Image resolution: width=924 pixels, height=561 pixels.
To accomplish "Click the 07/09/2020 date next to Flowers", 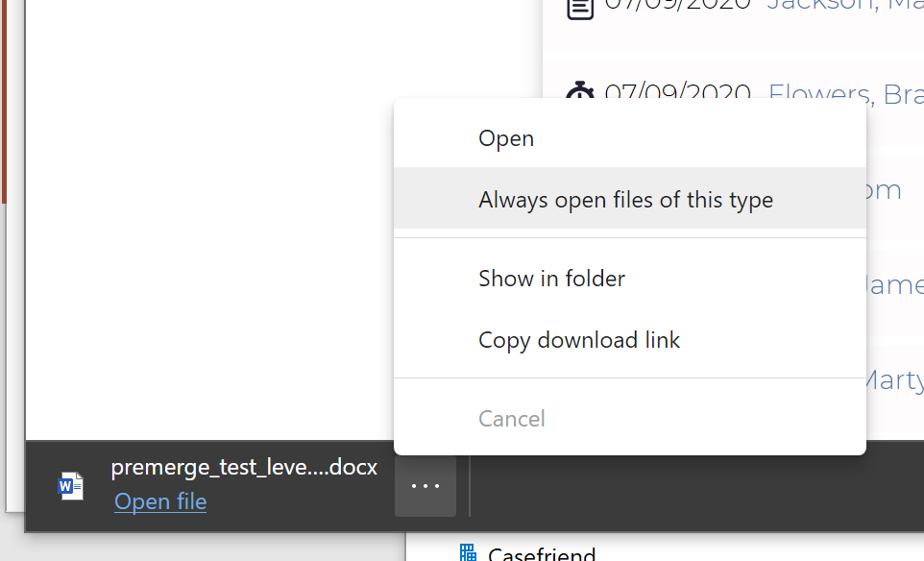I will [678, 91].
